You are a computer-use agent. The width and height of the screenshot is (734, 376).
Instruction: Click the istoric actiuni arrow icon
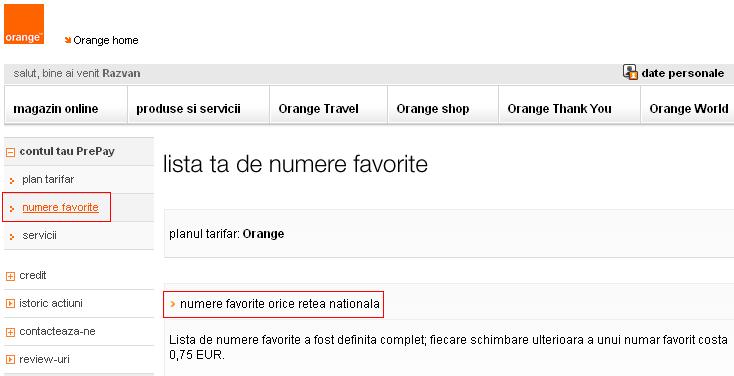(x=10, y=304)
